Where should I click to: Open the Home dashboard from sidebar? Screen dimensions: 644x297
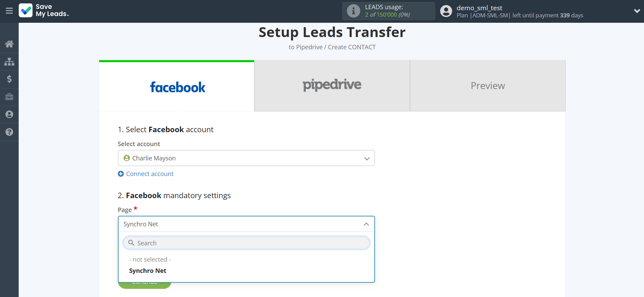9,44
